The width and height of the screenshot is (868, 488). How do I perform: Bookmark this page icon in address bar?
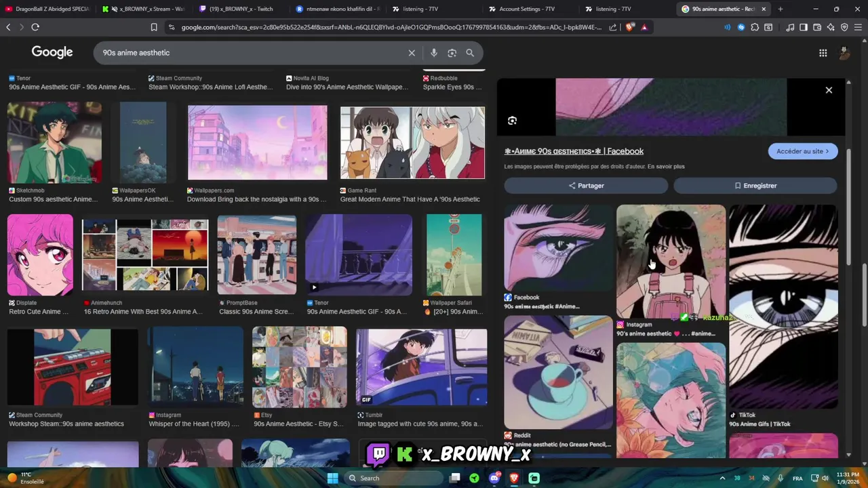(x=154, y=27)
